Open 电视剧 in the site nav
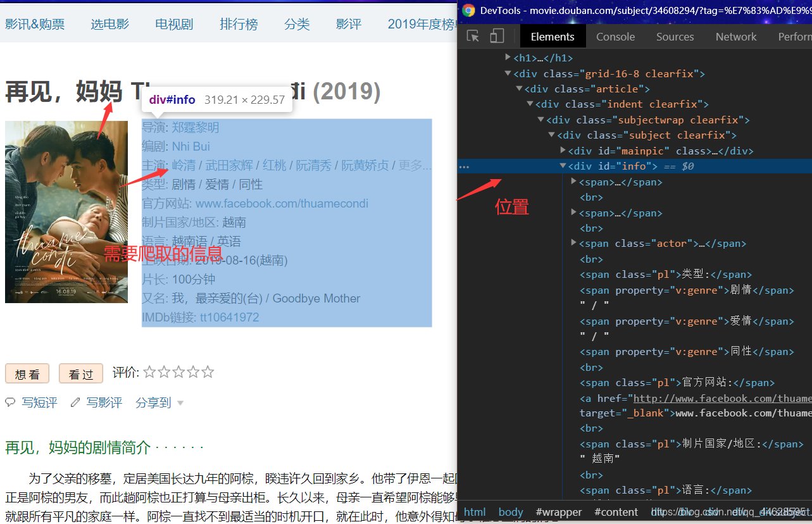Image resolution: width=812 pixels, height=524 pixels. click(x=174, y=25)
